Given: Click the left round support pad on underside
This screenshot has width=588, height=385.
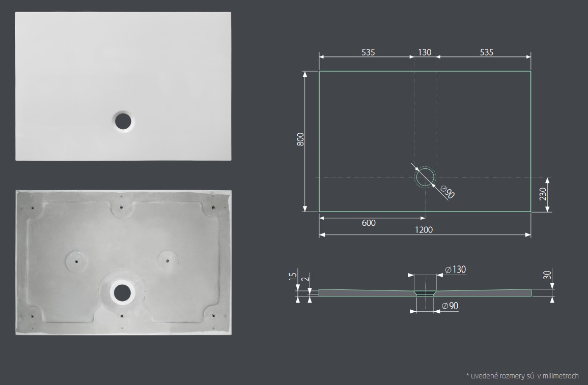Looking at the screenshot, I should click(76, 261).
